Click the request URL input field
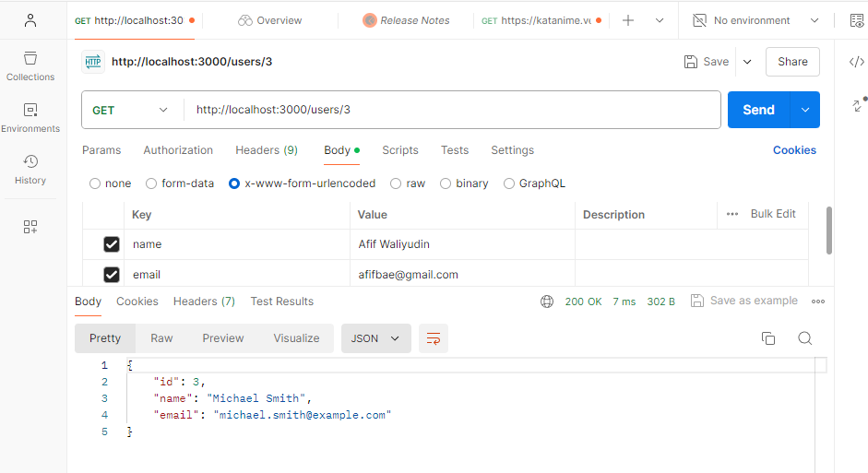Screen dimensions: 868x473 pos(452,110)
